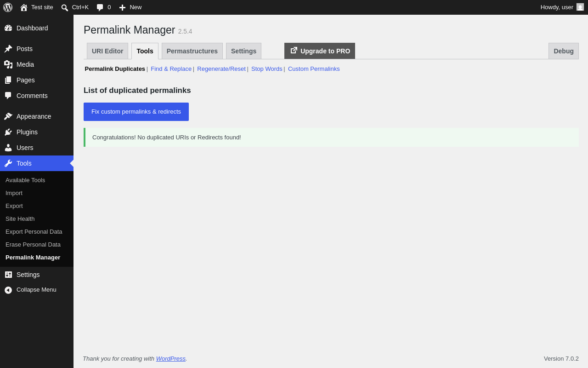Click the Comments icon in sidebar
Screen dimensions: 588x368
click(x=8, y=96)
